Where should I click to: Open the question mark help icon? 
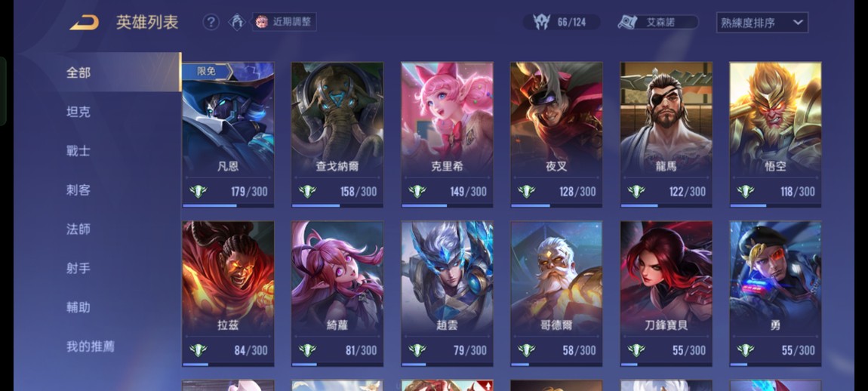pyautogui.click(x=211, y=22)
